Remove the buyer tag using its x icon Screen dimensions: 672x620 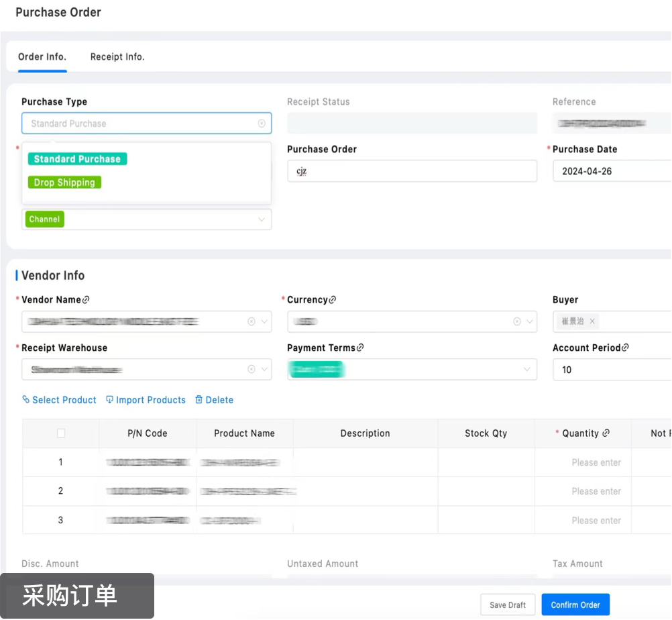[592, 321]
